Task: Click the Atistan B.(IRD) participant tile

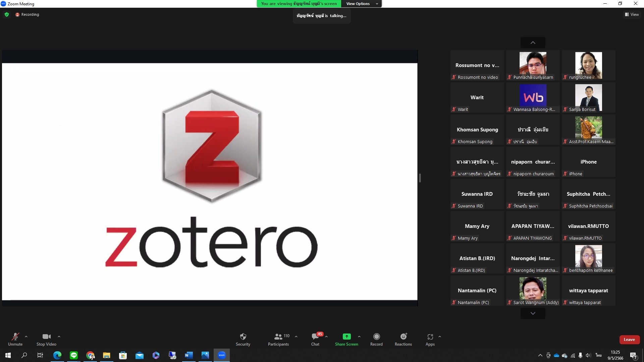Action: pyautogui.click(x=477, y=258)
